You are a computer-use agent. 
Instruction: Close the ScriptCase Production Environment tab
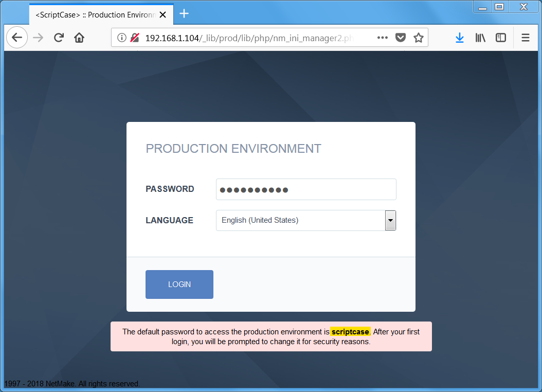click(x=163, y=15)
